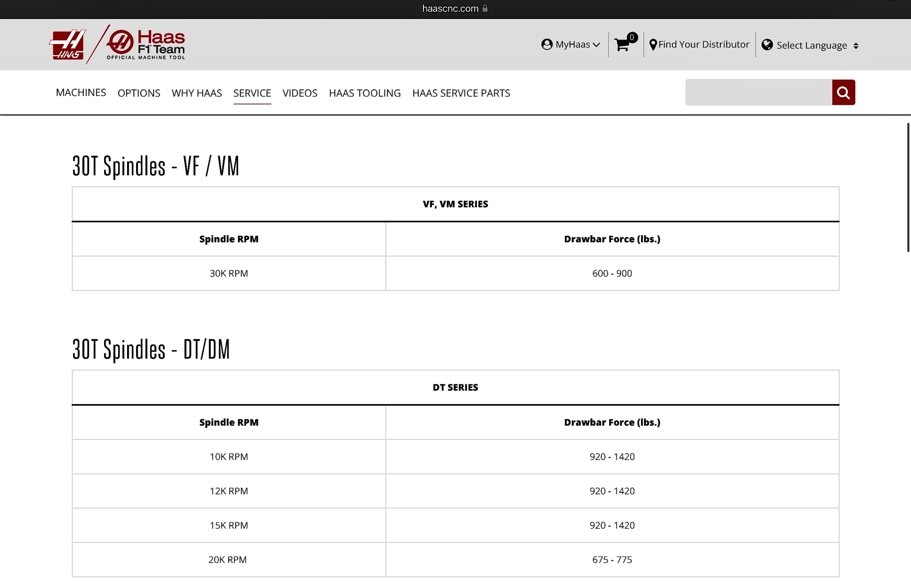The width and height of the screenshot is (911, 588).
Task: Click into the search input field
Action: [758, 92]
